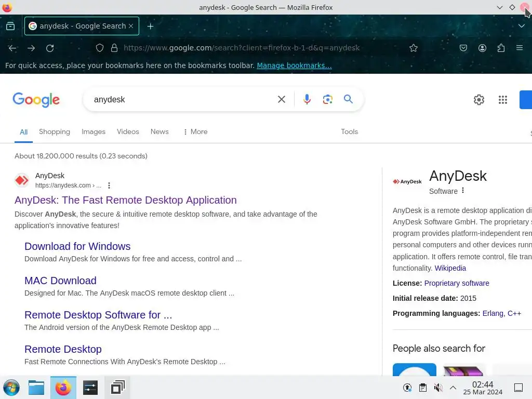Open the title bar window menu chevron
Image resolution: width=532 pixels, height=399 pixels.
tap(499, 7)
